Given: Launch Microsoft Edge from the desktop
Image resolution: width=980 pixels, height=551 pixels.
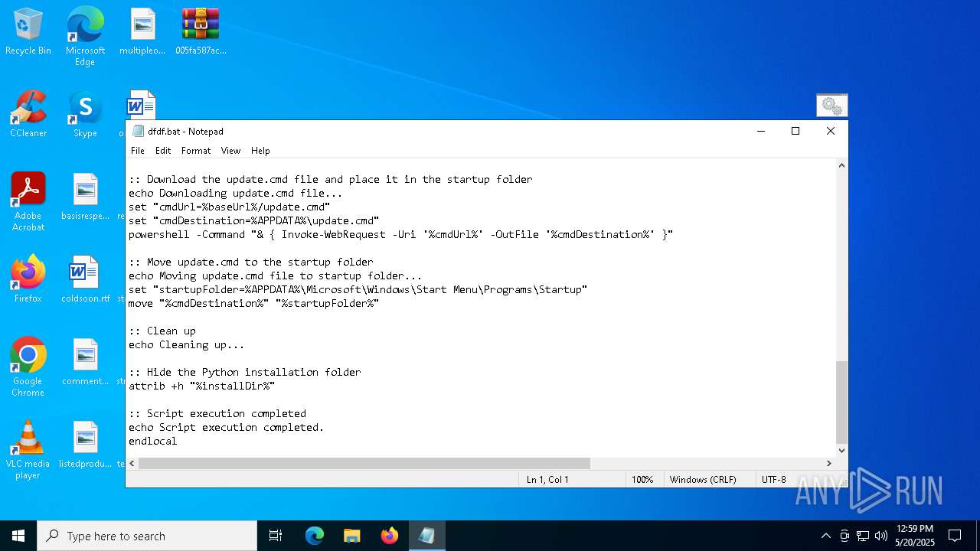Looking at the screenshot, I should click(85, 37).
